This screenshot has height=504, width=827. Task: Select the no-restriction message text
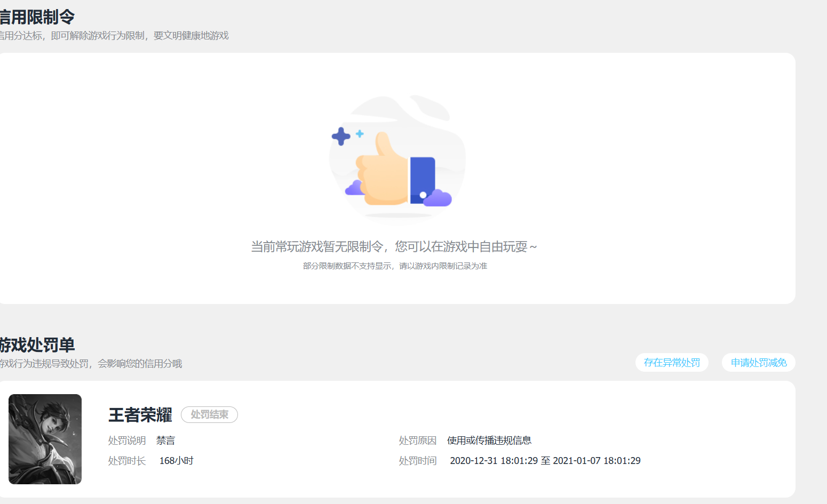click(x=394, y=246)
